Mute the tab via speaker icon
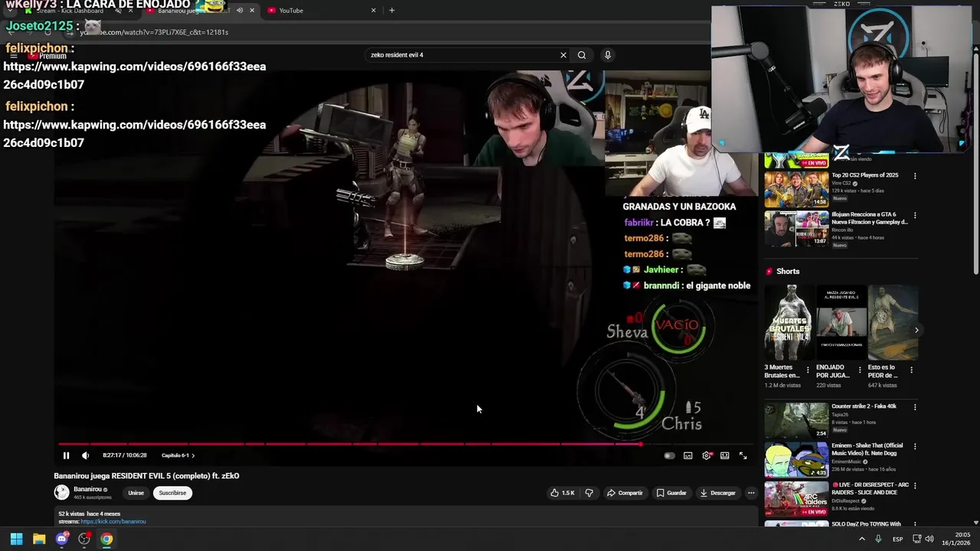The width and height of the screenshot is (980, 551). pyautogui.click(x=240, y=11)
